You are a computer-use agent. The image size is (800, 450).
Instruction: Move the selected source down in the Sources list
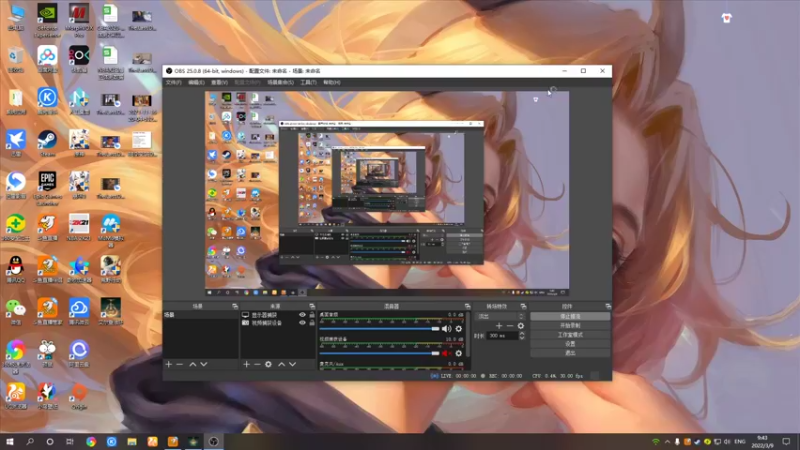292,364
